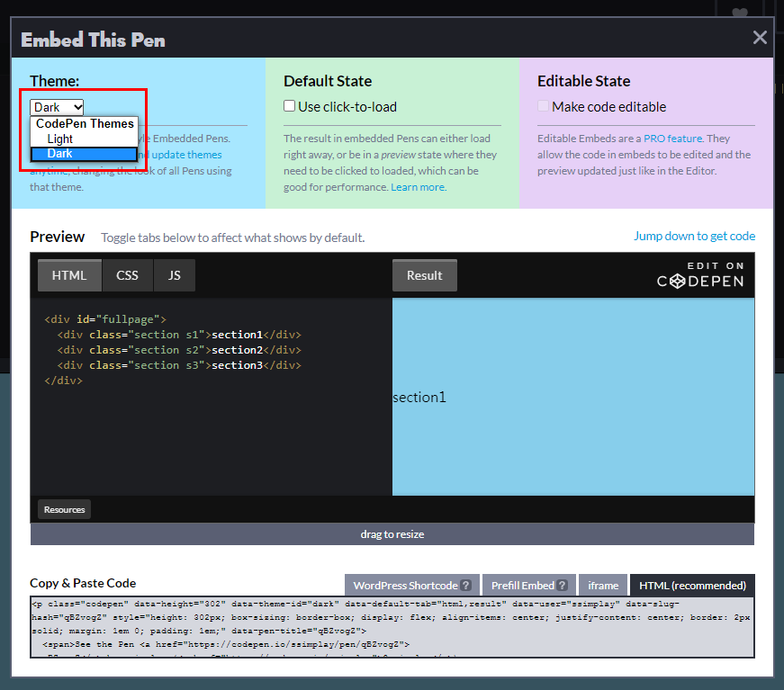The image size is (784, 690).
Task: Visit the PRO feature link
Action: [673, 139]
